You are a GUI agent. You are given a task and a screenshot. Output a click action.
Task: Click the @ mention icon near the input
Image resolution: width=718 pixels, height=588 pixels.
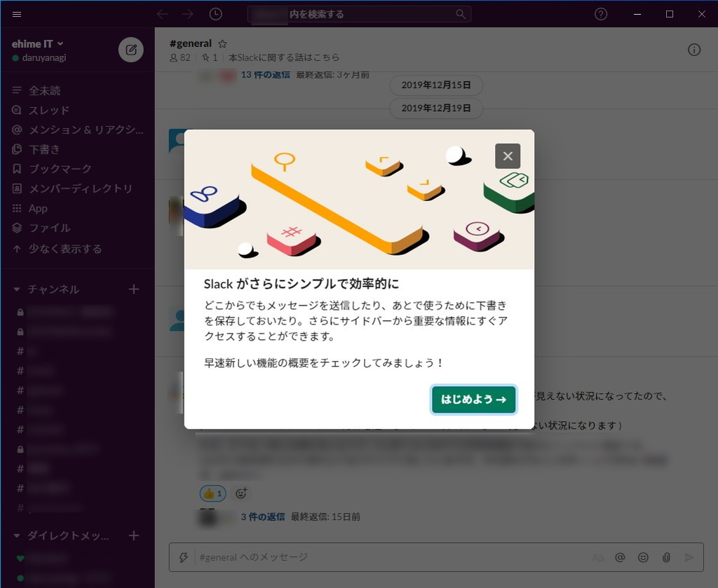620,557
